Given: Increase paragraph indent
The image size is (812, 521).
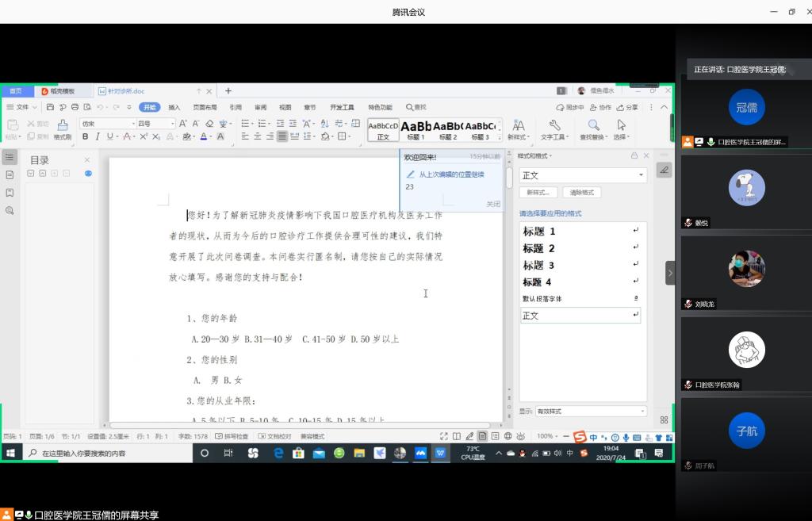Looking at the screenshot, I should (293, 123).
